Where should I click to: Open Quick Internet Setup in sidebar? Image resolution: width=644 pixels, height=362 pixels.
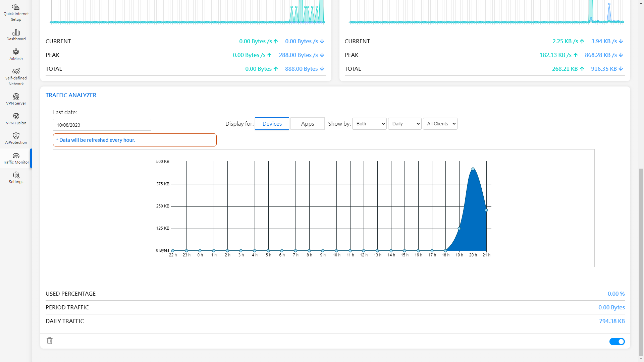pos(16,12)
